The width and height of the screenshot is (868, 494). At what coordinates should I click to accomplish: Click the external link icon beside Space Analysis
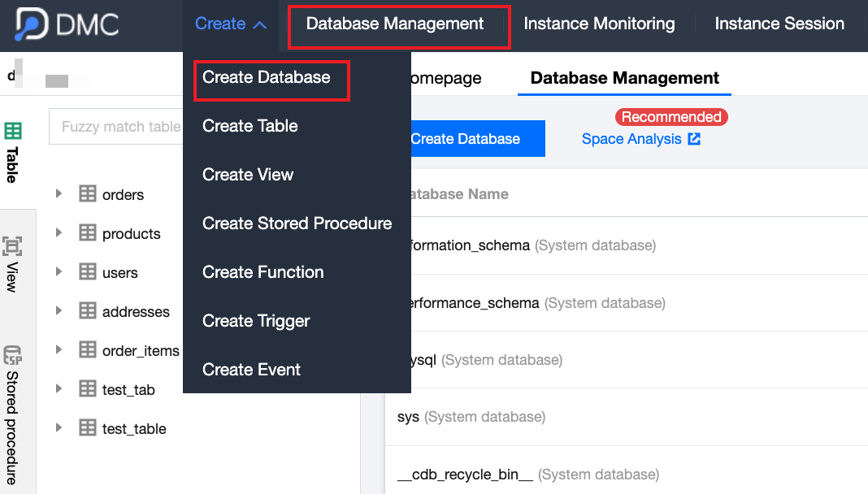(694, 139)
